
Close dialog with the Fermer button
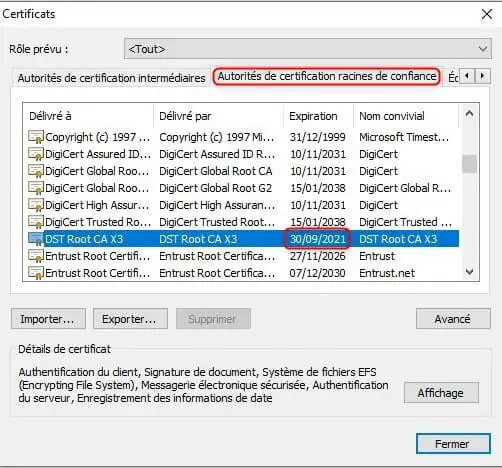(453, 444)
